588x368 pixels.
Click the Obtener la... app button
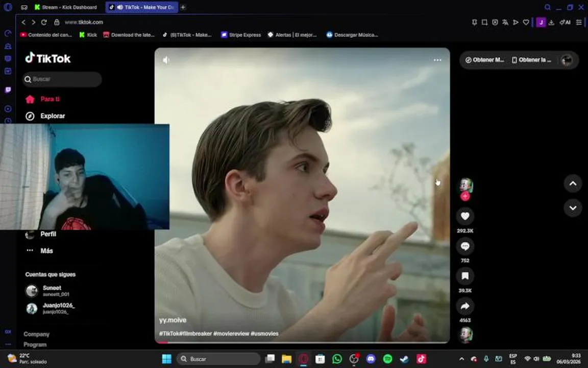531,60
